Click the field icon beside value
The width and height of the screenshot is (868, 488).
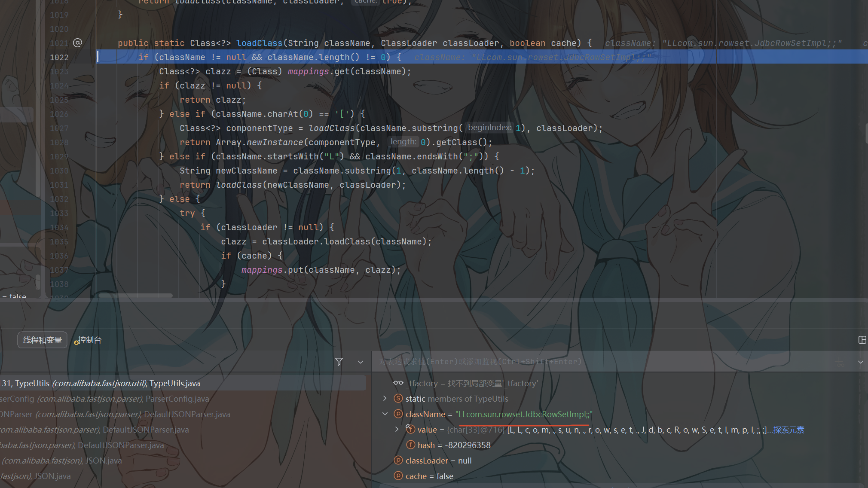click(x=410, y=429)
